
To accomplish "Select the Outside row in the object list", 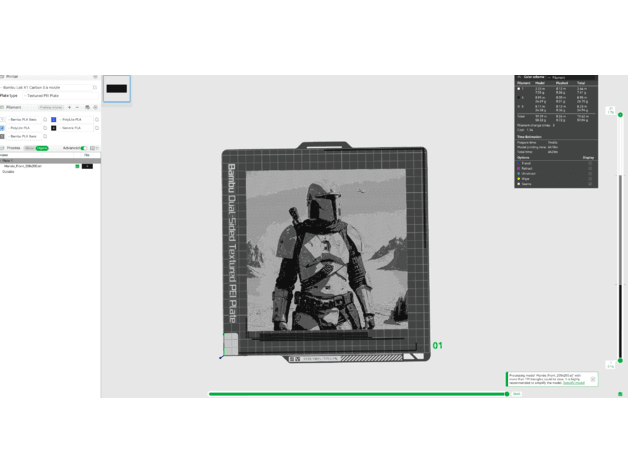I will (8, 171).
